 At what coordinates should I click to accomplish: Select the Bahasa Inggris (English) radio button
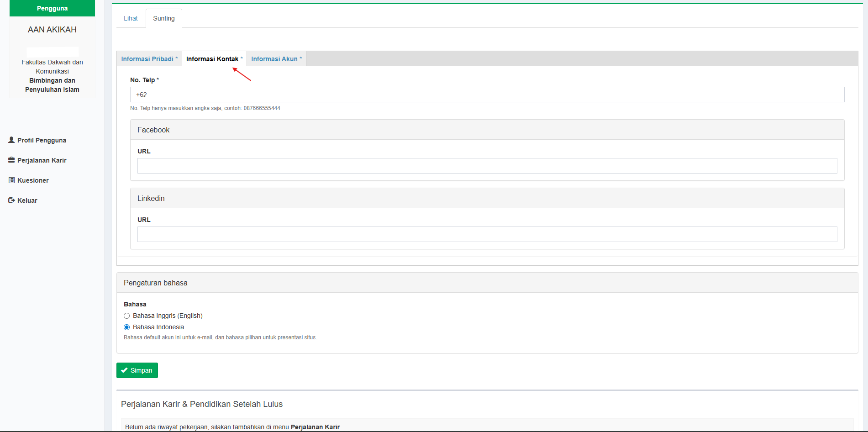[x=127, y=316]
